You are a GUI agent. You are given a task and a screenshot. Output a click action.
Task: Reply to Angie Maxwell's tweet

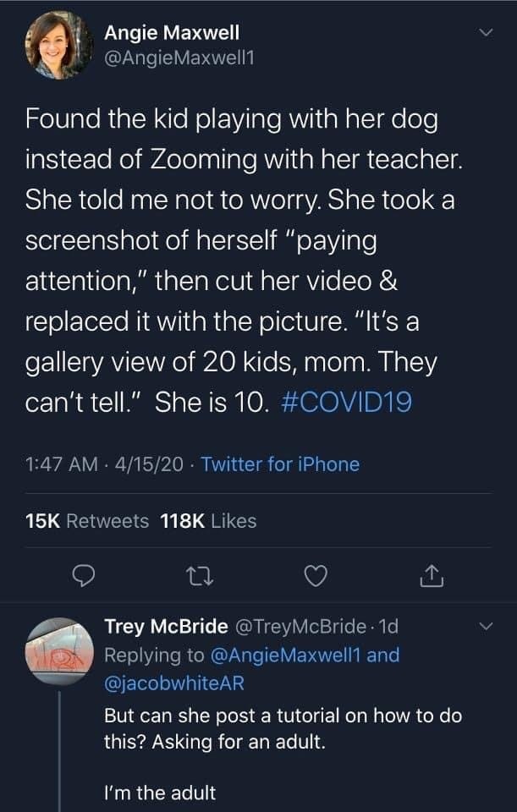(82, 576)
